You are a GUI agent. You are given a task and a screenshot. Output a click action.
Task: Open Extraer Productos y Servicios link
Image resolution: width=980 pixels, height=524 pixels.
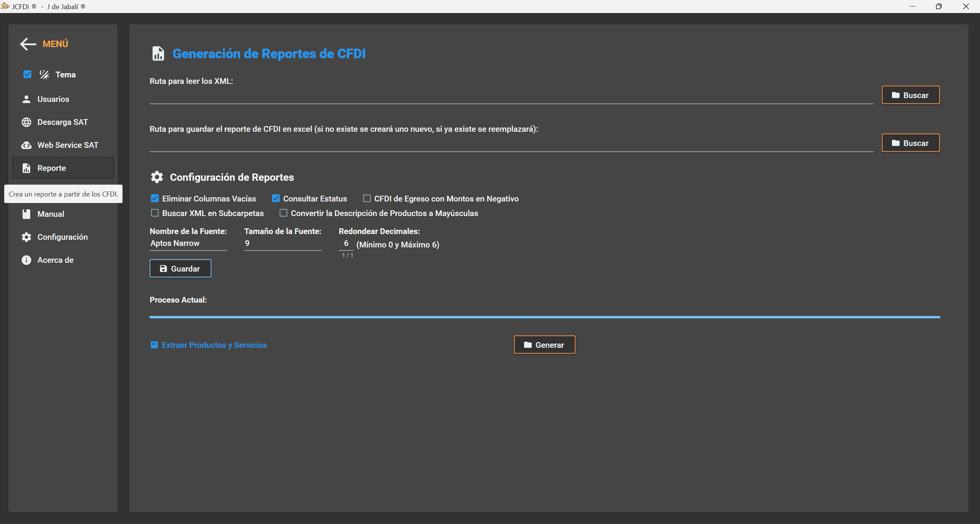pos(214,345)
